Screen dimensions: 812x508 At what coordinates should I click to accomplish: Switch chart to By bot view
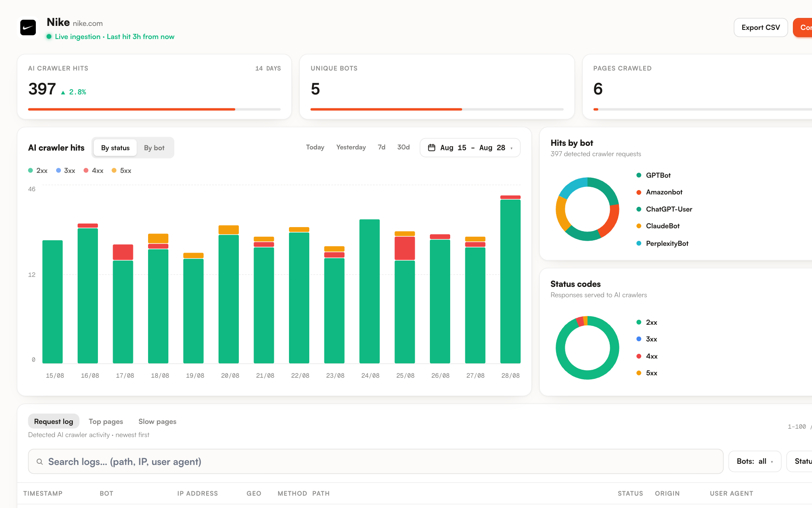tap(154, 148)
